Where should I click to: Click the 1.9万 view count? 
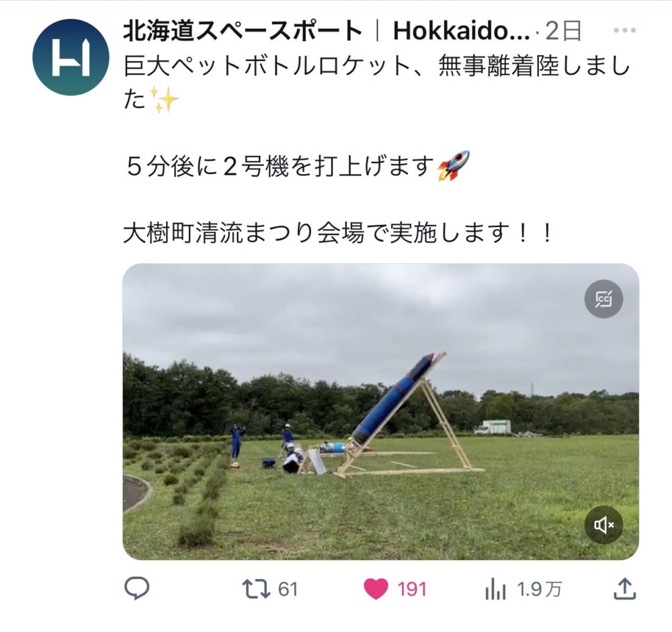click(539, 590)
